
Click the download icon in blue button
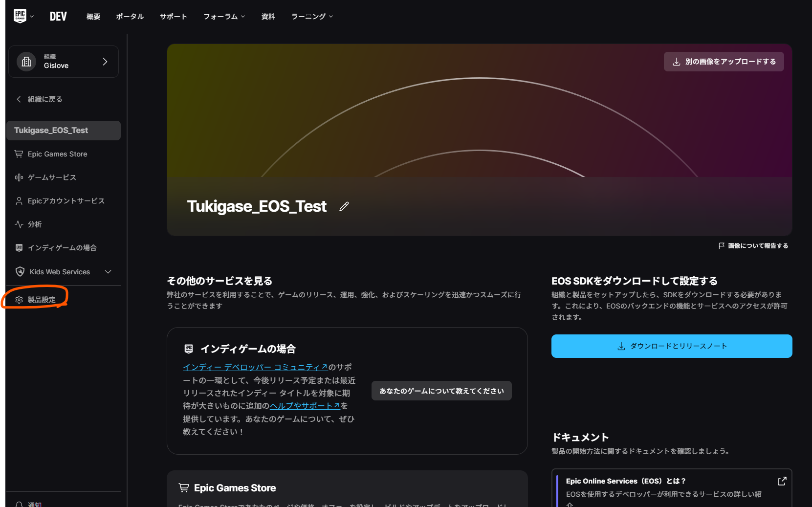(621, 346)
